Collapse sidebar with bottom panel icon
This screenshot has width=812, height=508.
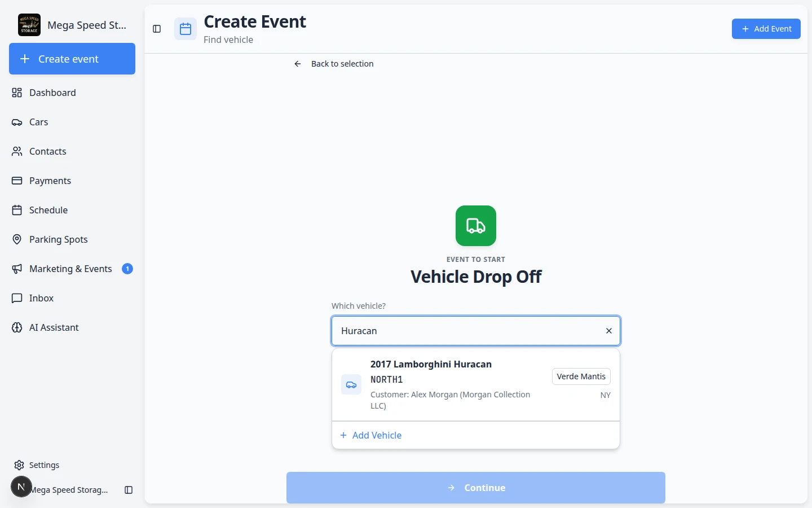tap(129, 490)
